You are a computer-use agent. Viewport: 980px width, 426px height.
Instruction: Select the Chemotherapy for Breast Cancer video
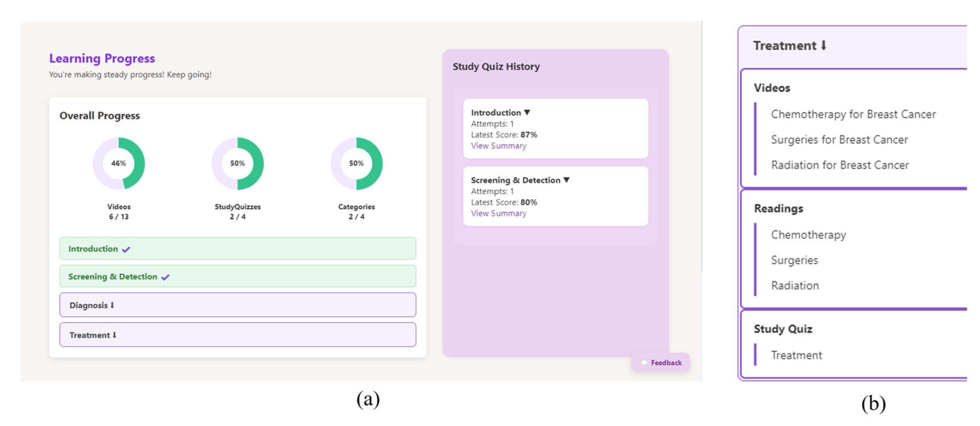tap(853, 114)
